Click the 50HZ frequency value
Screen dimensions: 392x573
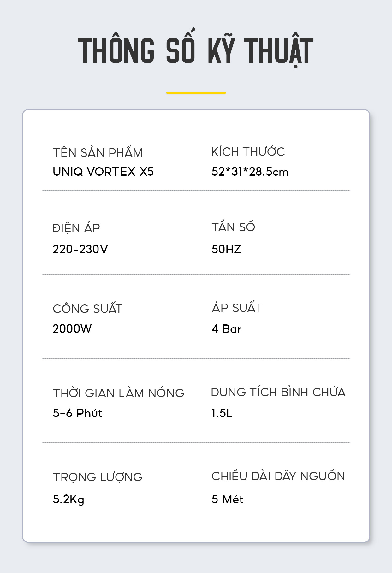point(226,249)
